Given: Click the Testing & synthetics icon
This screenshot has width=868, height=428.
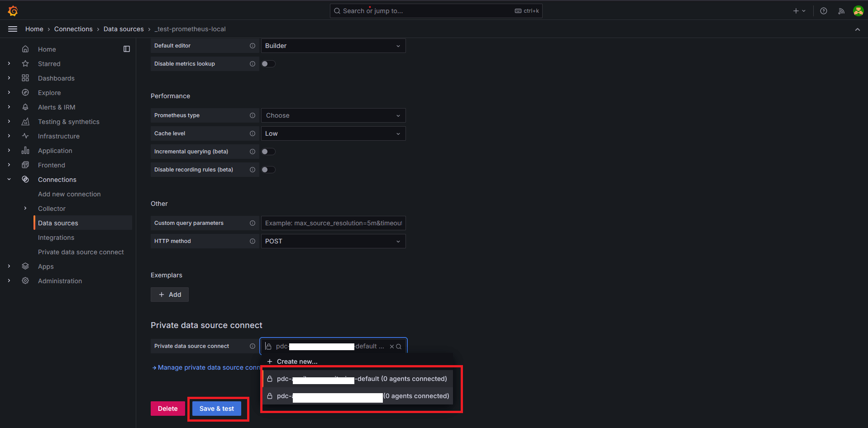Looking at the screenshot, I should coord(25,121).
